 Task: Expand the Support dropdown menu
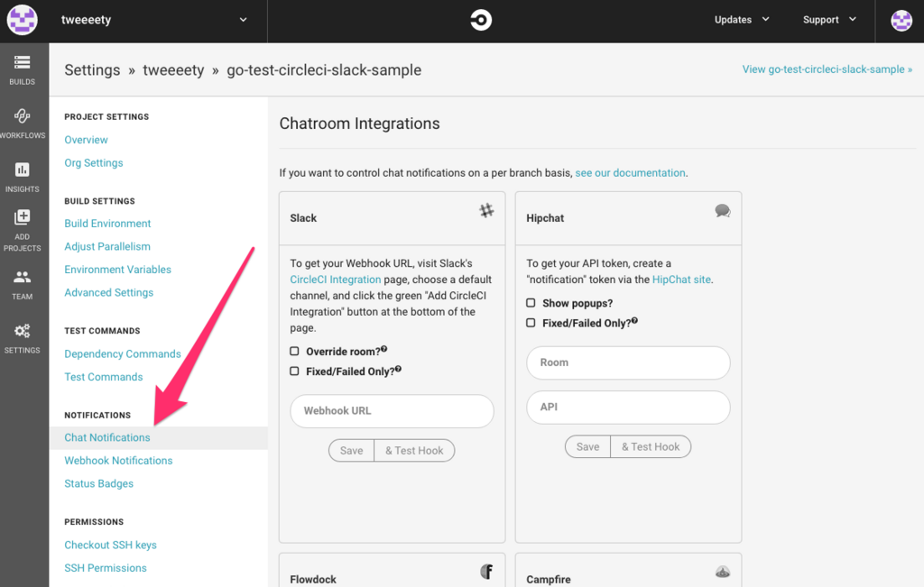(827, 20)
